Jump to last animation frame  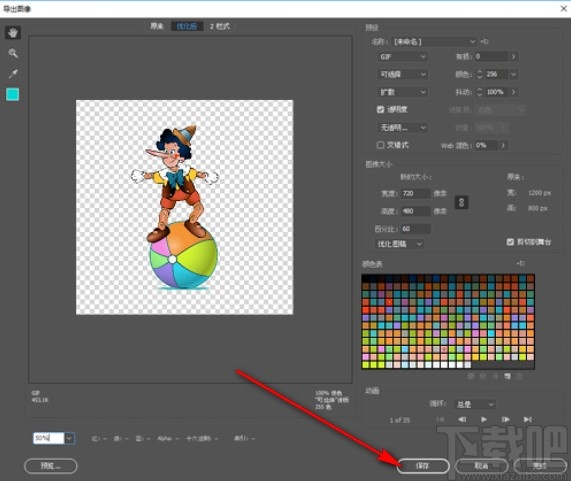click(528, 419)
